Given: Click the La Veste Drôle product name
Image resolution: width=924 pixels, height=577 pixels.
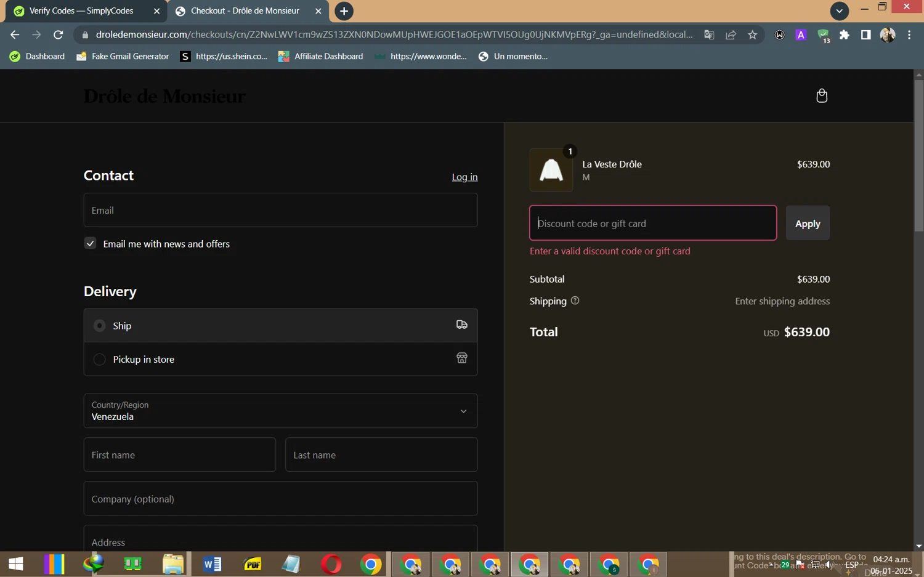Looking at the screenshot, I should point(612,164).
